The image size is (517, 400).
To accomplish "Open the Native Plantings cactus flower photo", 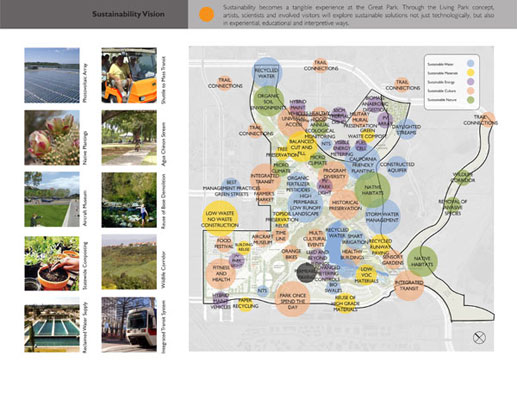I will [52, 138].
